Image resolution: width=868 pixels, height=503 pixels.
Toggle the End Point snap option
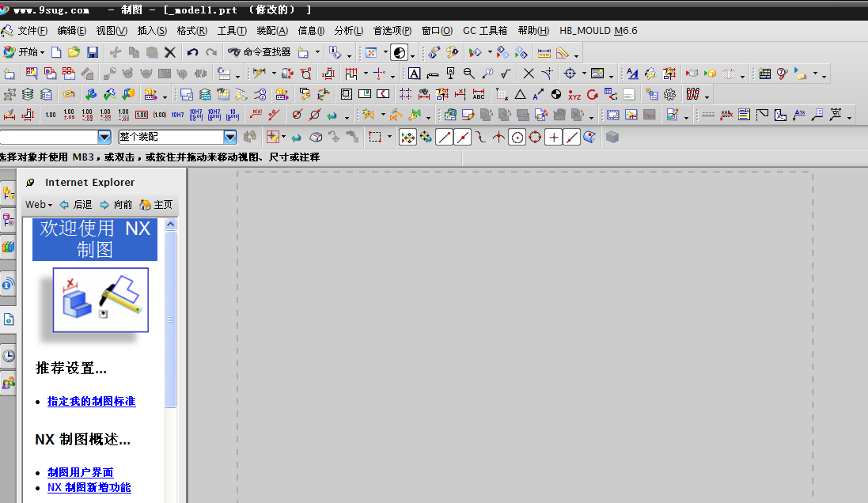(444, 138)
